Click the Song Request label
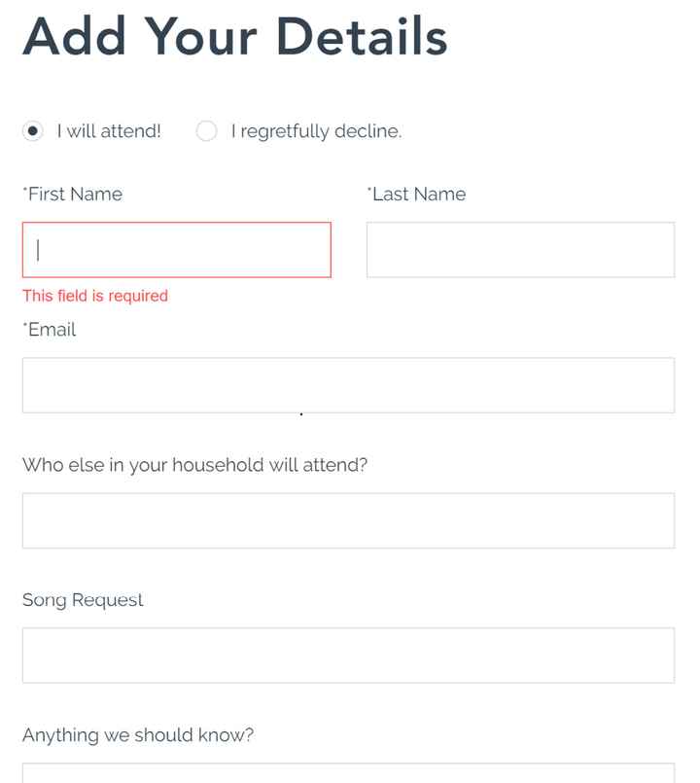Image resolution: width=700 pixels, height=783 pixels. pos(84,600)
